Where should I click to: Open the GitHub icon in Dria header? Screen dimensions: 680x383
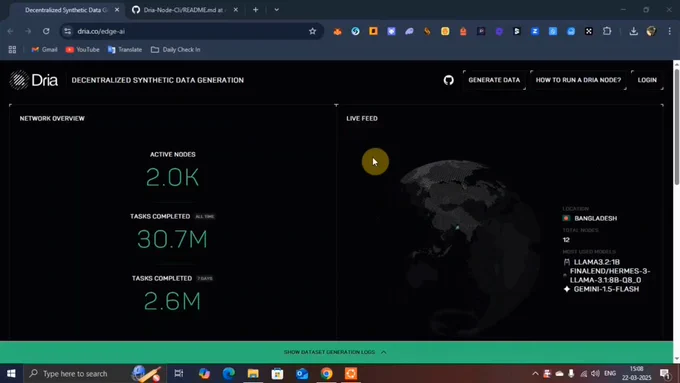point(448,80)
